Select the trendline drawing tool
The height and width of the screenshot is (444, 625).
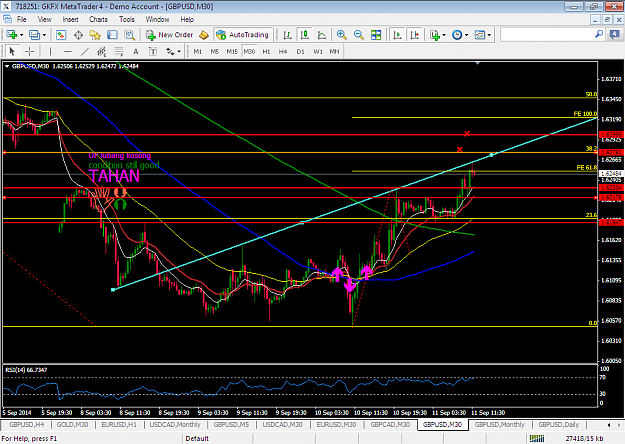pyautogui.click(x=85, y=51)
